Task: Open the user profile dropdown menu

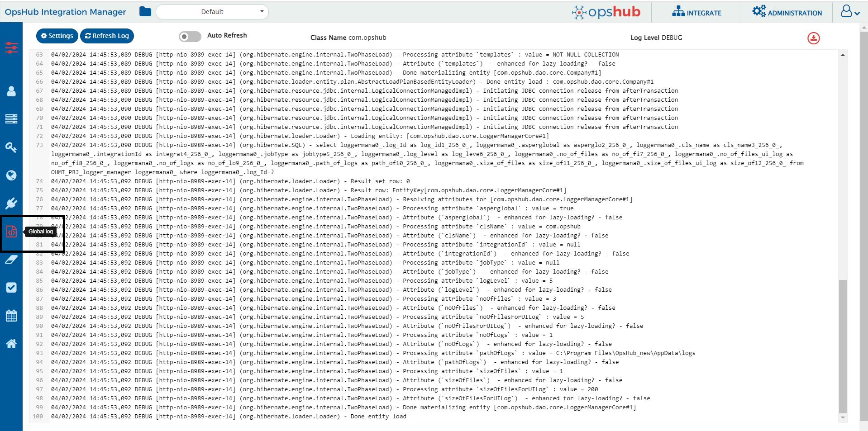Action: (850, 12)
